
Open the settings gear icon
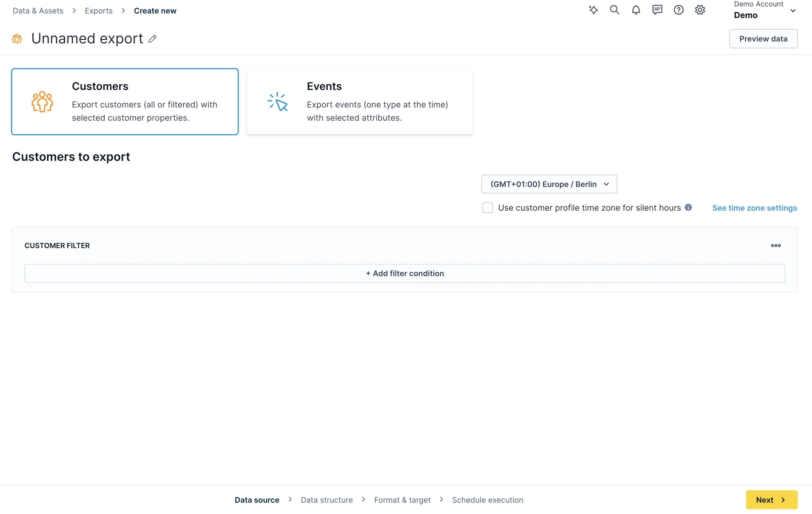pyautogui.click(x=700, y=10)
